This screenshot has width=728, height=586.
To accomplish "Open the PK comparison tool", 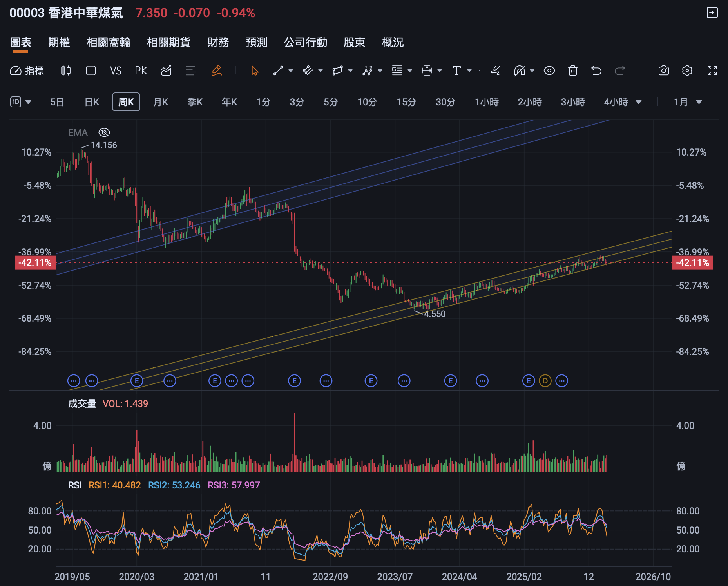I will [x=141, y=71].
